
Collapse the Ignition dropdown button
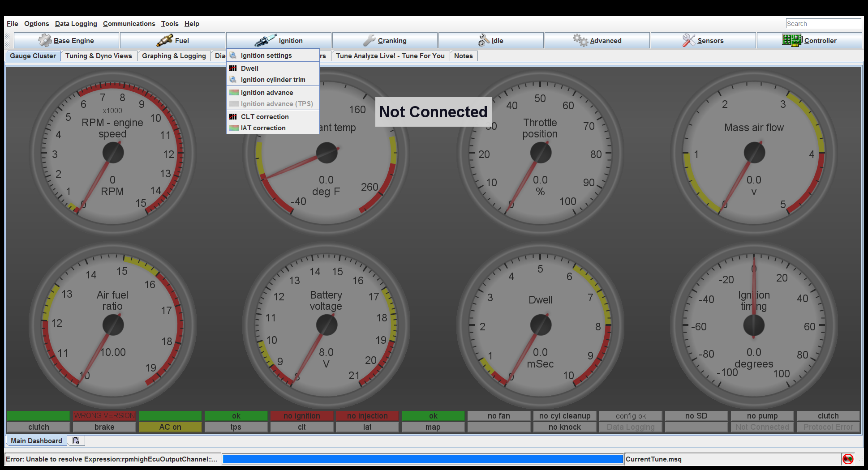click(279, 40)
